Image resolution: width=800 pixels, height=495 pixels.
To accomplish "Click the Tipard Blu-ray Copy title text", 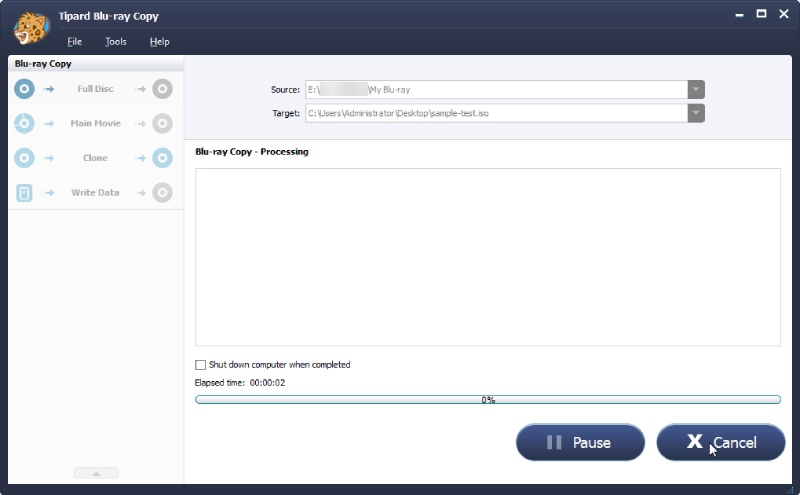I will tap(109, 16).
